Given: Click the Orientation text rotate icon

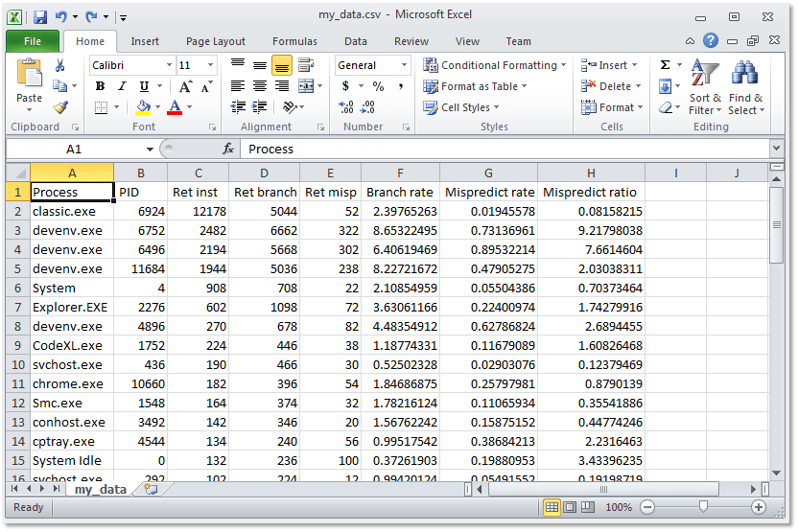Looking at the screenshot, I should pos(290,106).
